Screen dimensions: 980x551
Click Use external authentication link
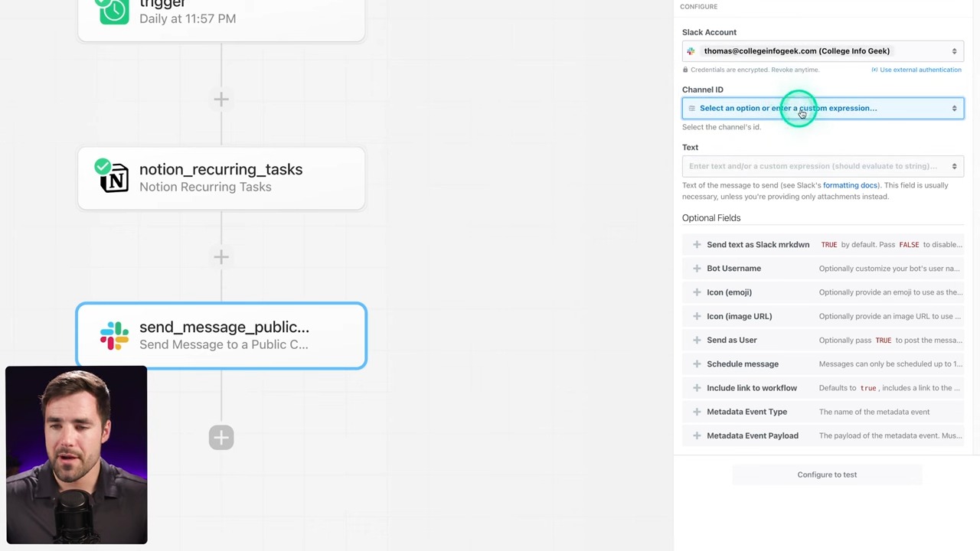click(920, 70)
